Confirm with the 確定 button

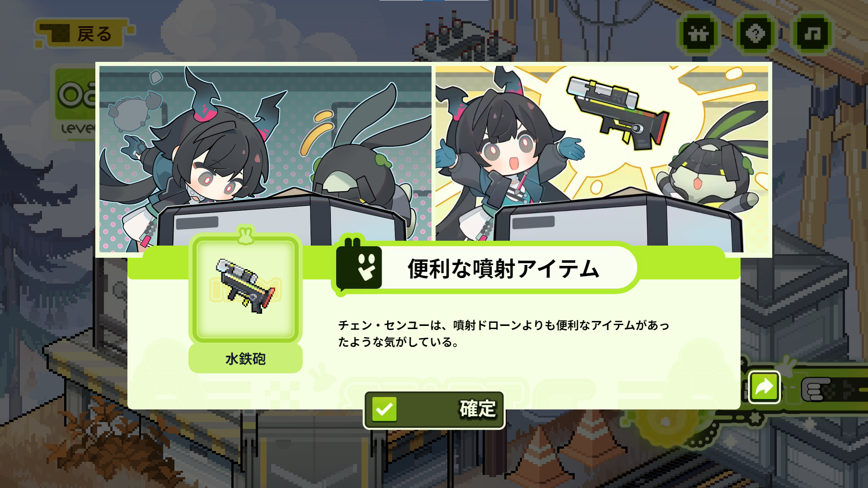pos(434,410)
